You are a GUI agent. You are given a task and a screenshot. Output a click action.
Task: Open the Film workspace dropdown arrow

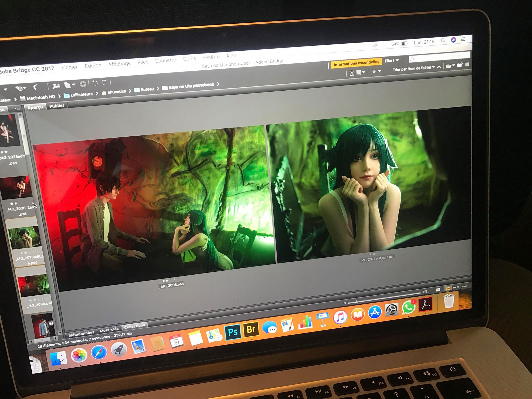[x=397, y=60]
